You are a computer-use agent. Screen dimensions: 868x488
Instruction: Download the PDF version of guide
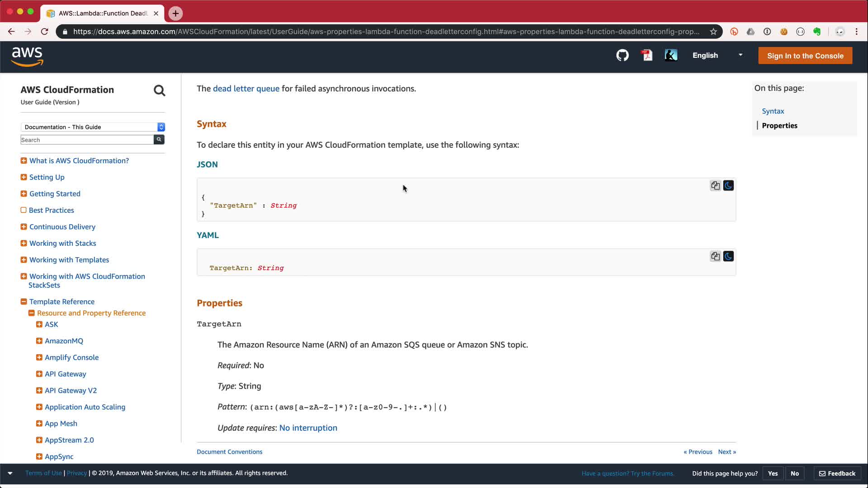pos(647,56)
